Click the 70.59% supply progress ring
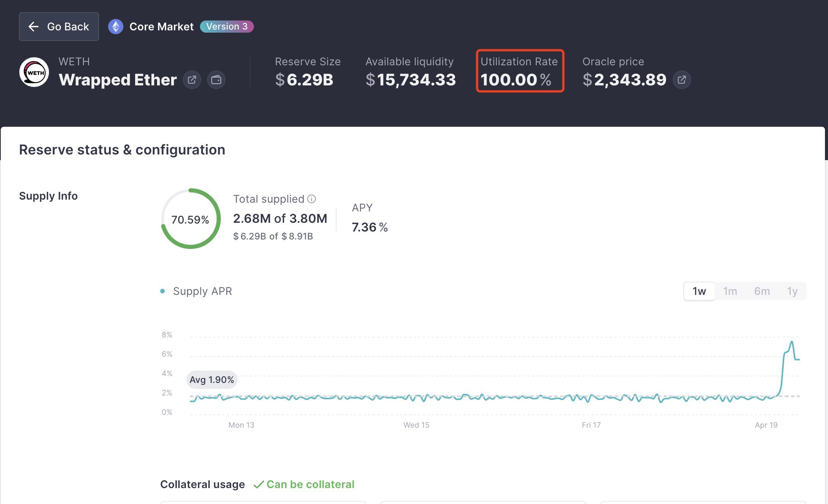This screenshot has height=504, width=828. [x=190, y=219]
